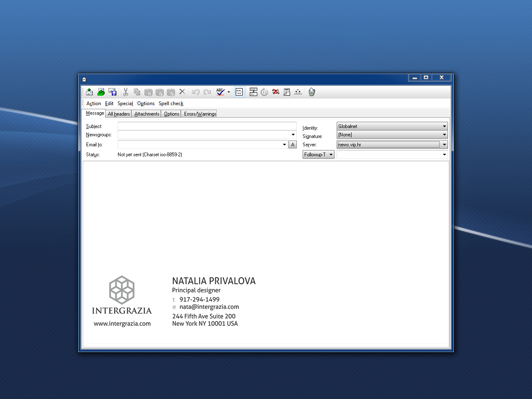Click the green send-later outbox icon
This screenshot has width=532, height=399.
coord(101,92)
